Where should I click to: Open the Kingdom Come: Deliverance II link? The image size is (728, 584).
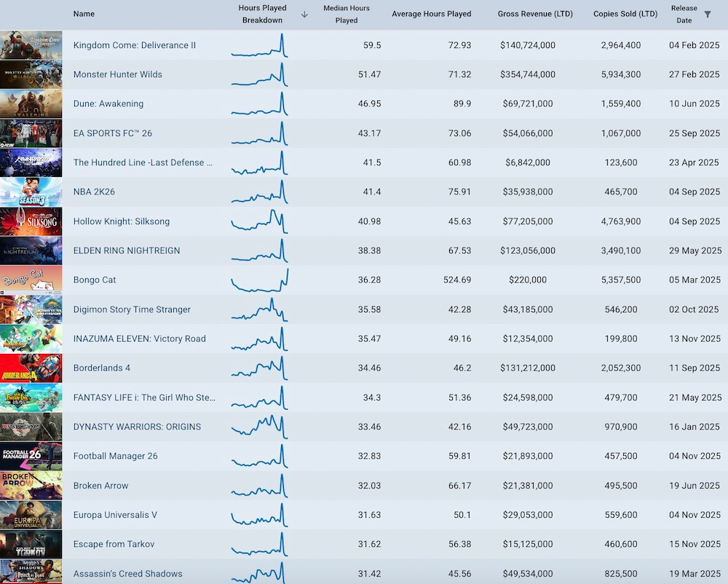[x=135, y=45]
